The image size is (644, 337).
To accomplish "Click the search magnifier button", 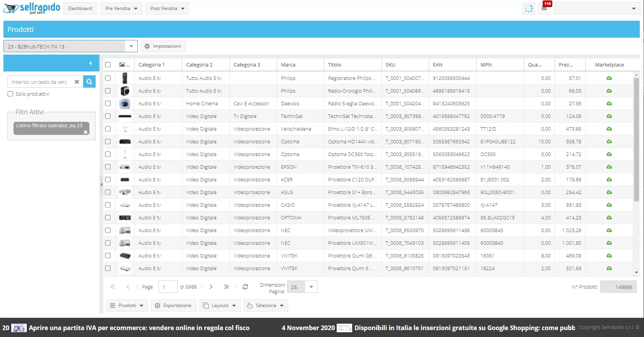I will pyautogui.click(x=89, y=81).
